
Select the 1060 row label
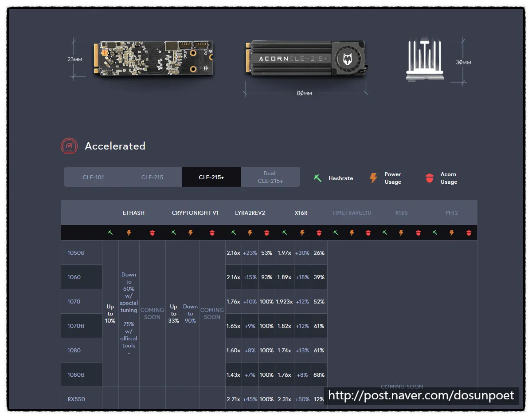[x=74, y=277]
